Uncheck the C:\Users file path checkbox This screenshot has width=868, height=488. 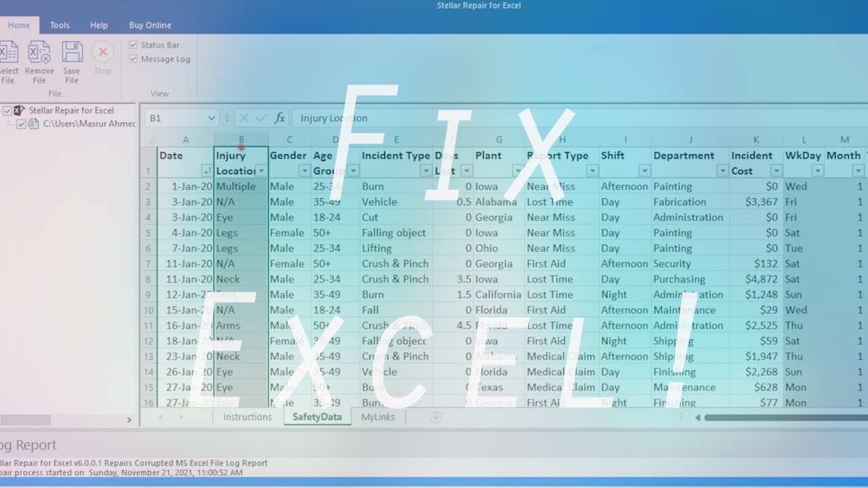click(22, 124)
